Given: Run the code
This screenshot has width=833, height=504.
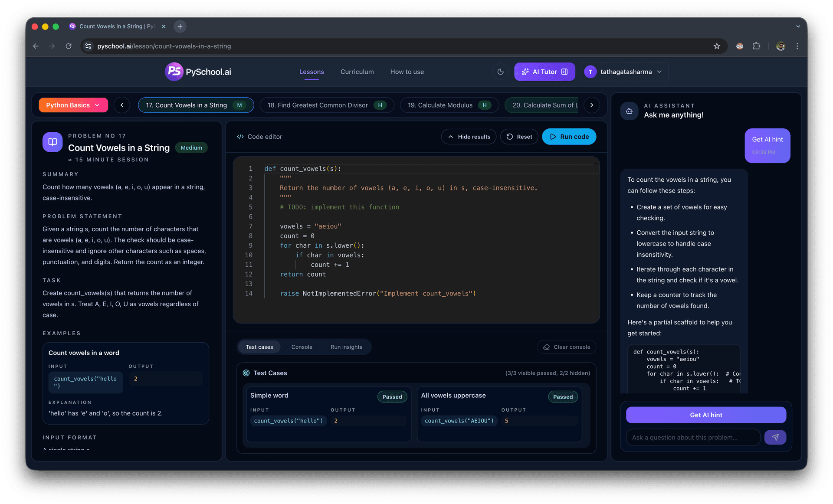Looking at the screenshot, I should 569,137.
